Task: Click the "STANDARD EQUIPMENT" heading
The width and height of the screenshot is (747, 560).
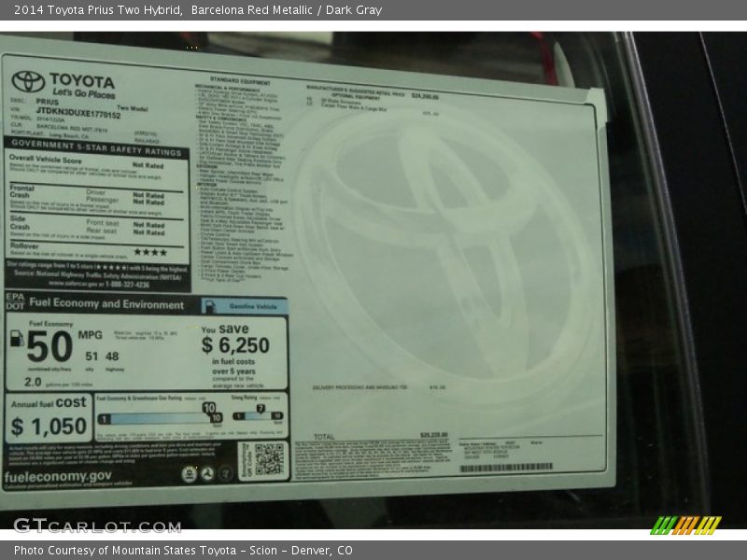Action: [240, 81]
